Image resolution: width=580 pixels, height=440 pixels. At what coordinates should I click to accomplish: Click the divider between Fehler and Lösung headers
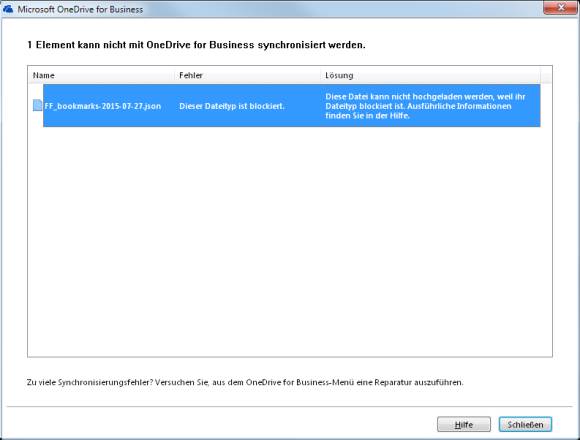[321, 75]
